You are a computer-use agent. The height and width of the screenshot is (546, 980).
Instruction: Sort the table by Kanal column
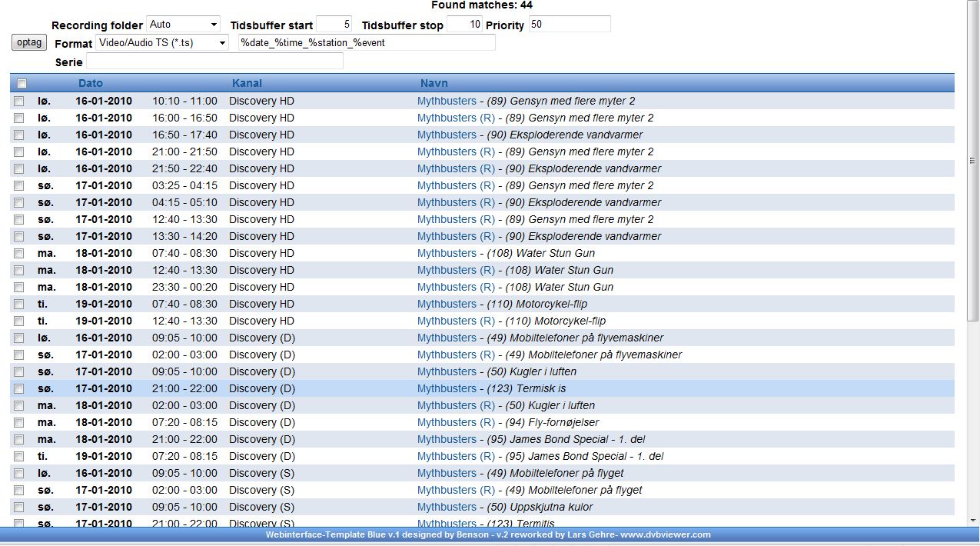pos(247,83)
